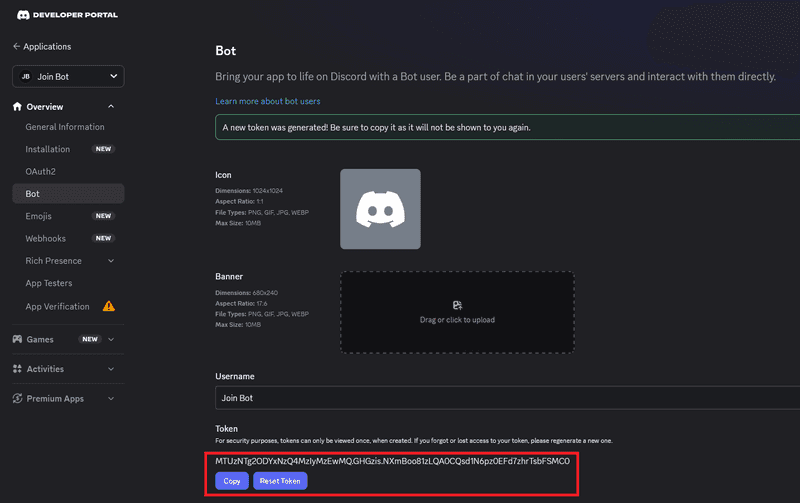Expand the Premium Apps section chevron

[x=111, y=398]
